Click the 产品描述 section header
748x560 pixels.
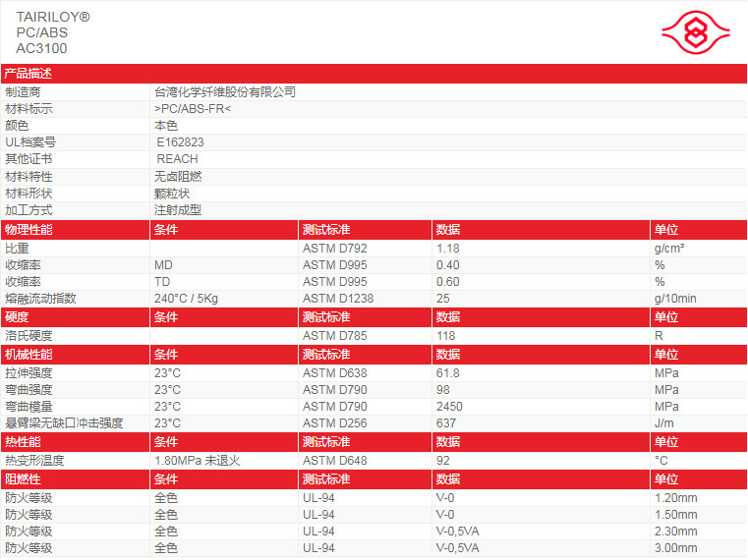28,74
